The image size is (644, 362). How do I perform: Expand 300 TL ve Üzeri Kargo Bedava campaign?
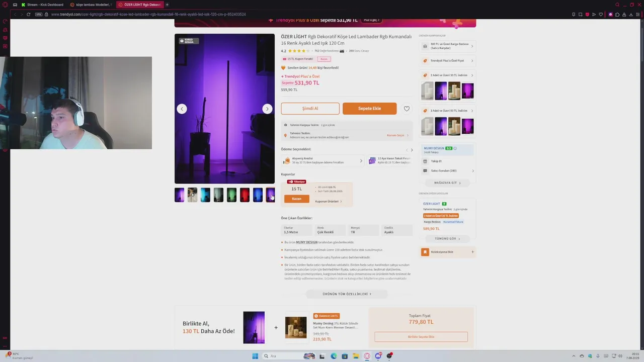click(448, 46)
